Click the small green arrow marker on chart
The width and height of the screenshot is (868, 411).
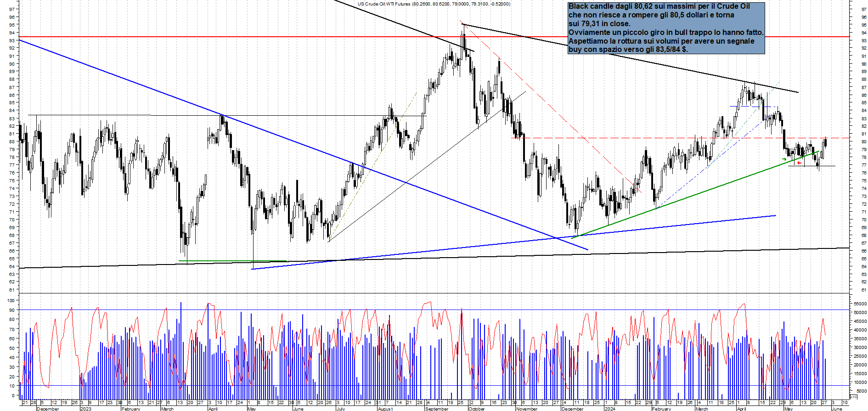pos(784,159)
